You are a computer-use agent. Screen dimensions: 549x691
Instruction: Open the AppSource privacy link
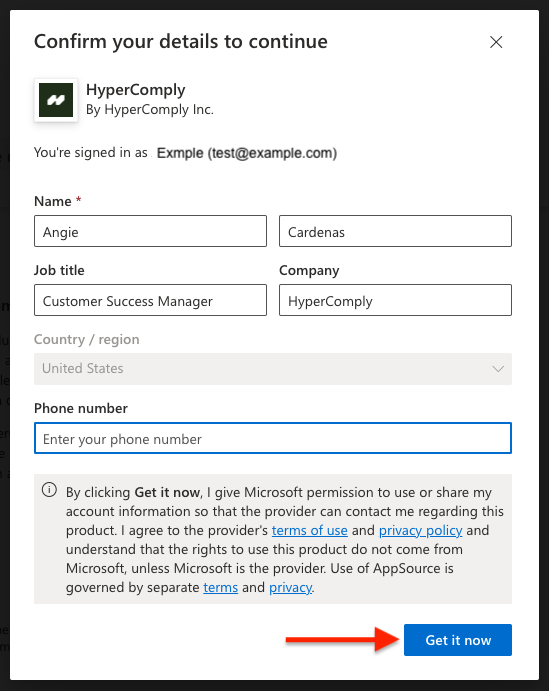[290, 587]
